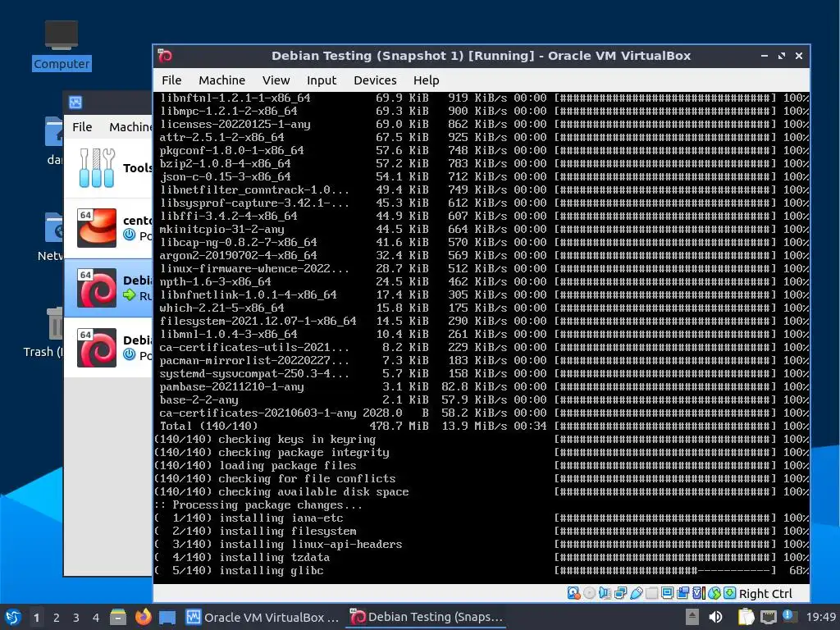Click the keyboard capture arrow indicator
The width and height of the screenshot is (840, 630).
729,593
